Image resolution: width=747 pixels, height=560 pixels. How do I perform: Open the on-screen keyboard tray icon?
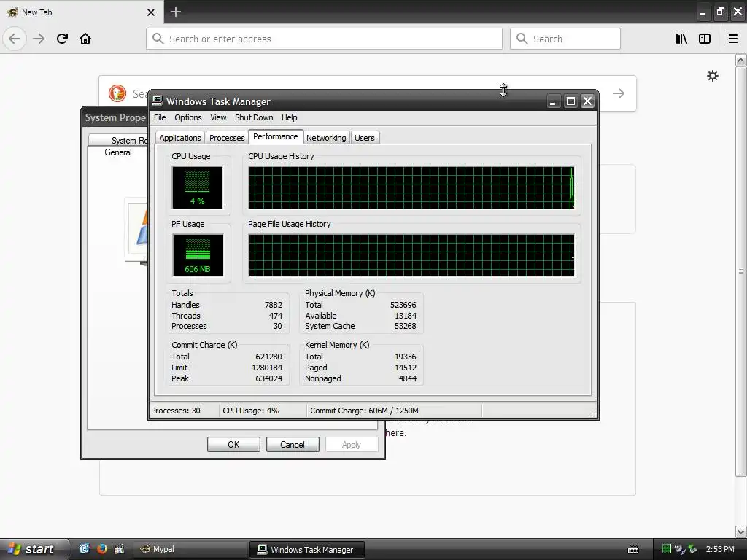pos(633,550)
